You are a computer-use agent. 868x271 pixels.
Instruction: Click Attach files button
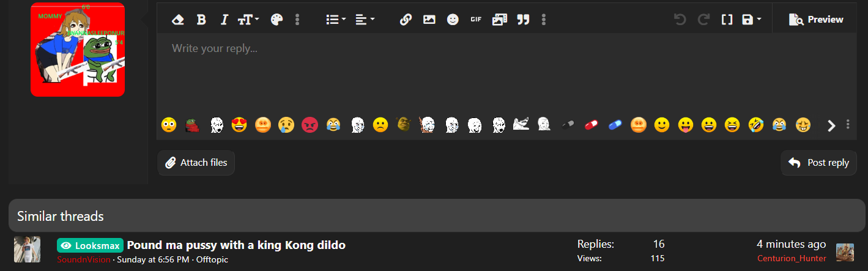196,163
